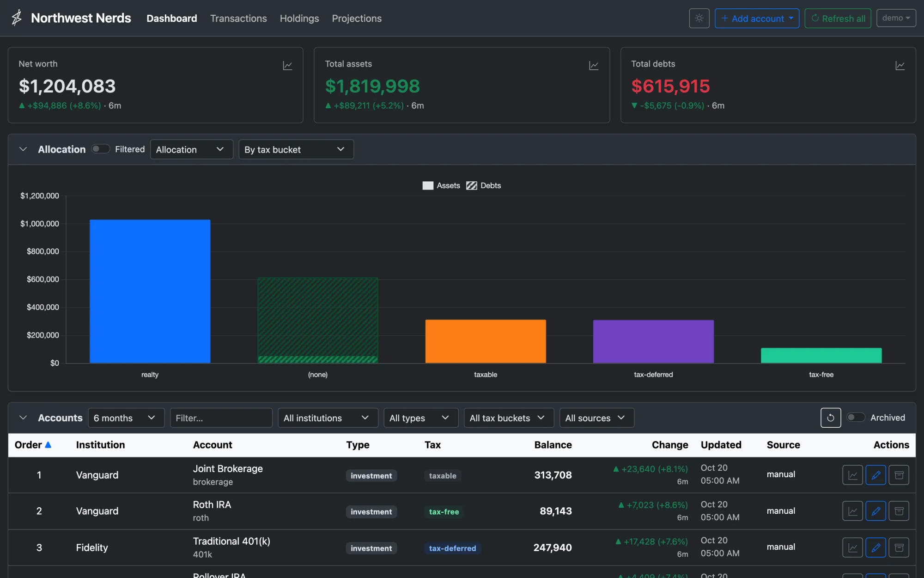Screen dimensions: 924x578
Task: Click the purple tax-deferred bar
Action: click(x=653, y=341)
